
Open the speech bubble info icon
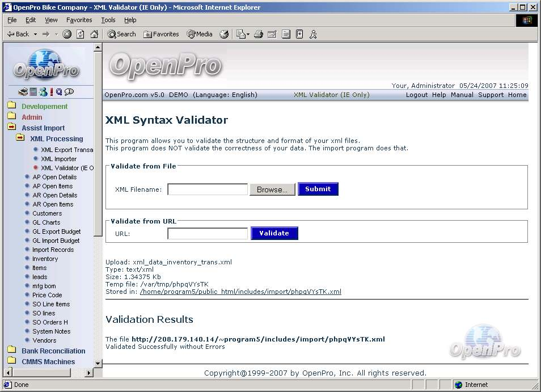click(69, 92)
